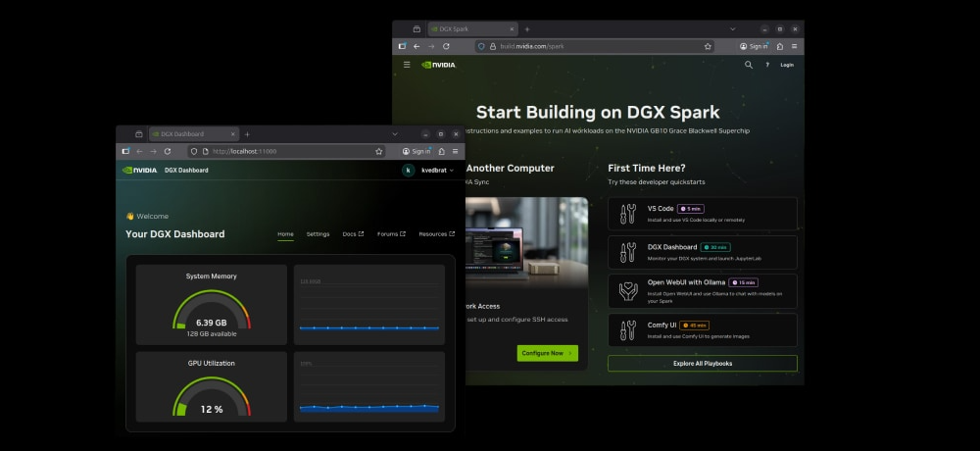Go back in the DGX Dashboard browser window

[139, 151]
